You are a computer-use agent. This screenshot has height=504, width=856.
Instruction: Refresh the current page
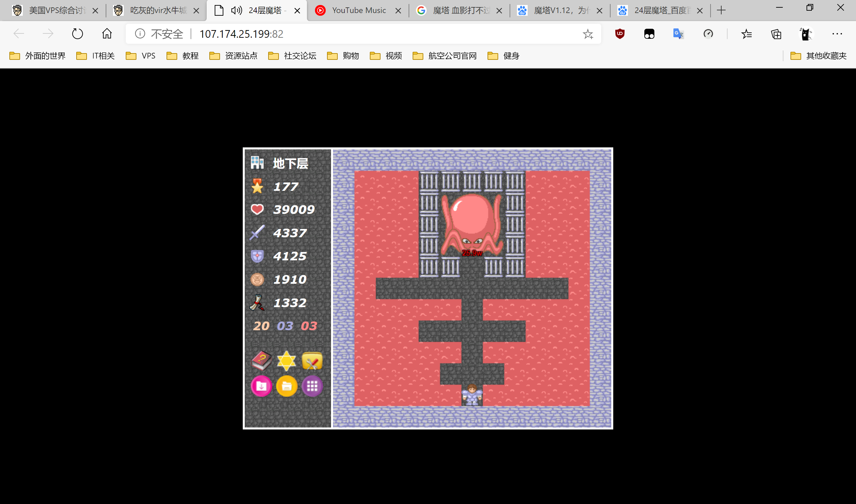pos(78,34)
